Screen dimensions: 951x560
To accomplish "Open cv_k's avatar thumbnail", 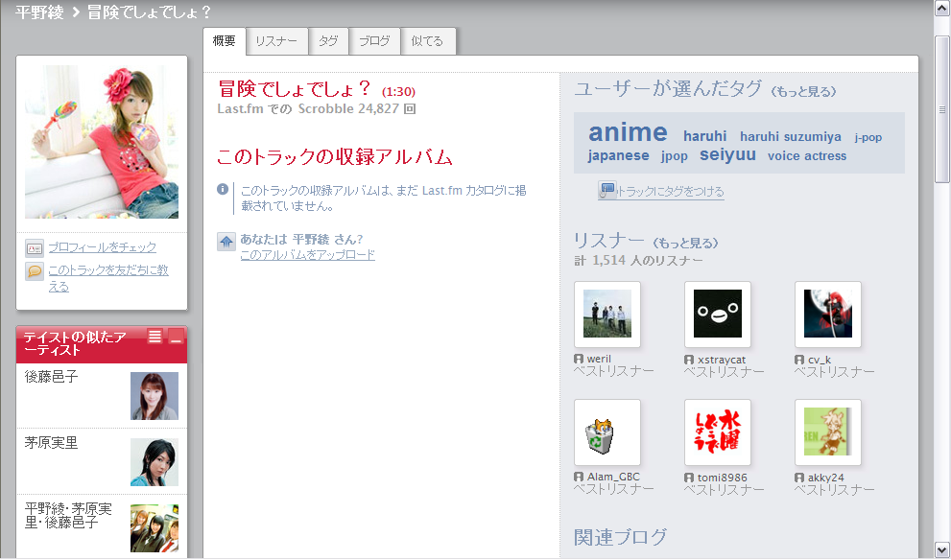I will coord(828,314).
